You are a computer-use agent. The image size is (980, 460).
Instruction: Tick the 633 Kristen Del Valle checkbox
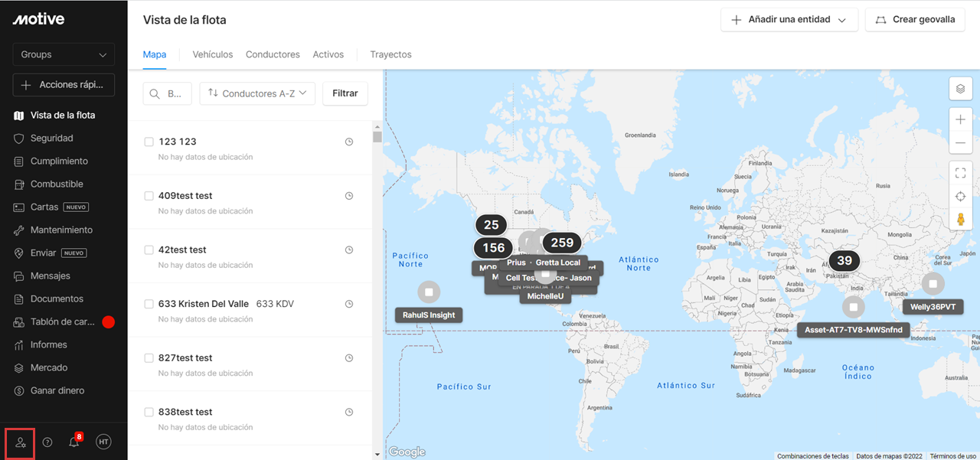click(149, 304)
